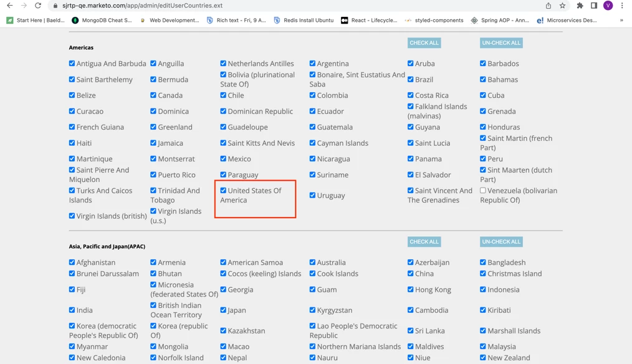Uncheck the Christmas Island checkbox
The width and height of the screenshot is (632, 364).
483,273
